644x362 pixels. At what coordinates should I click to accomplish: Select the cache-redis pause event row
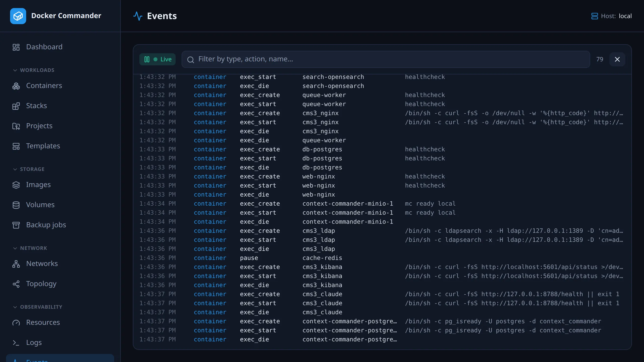click(x=382, y=258)
